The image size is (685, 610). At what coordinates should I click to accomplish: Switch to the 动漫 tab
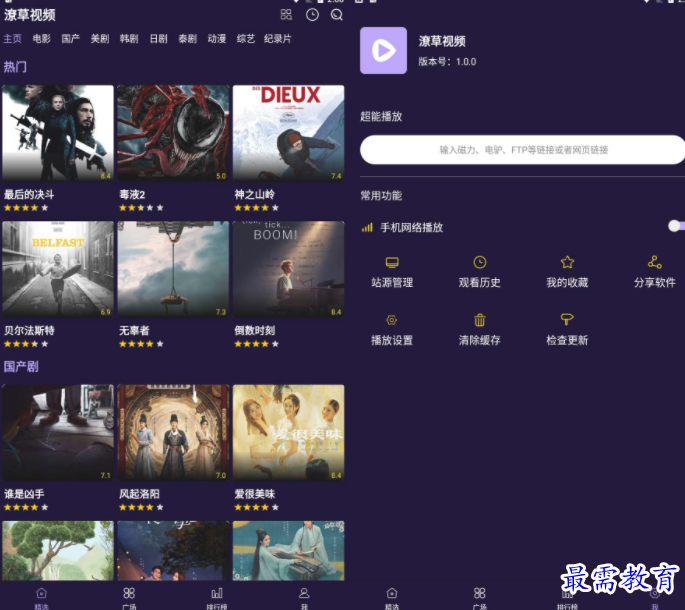coord(217,38)
